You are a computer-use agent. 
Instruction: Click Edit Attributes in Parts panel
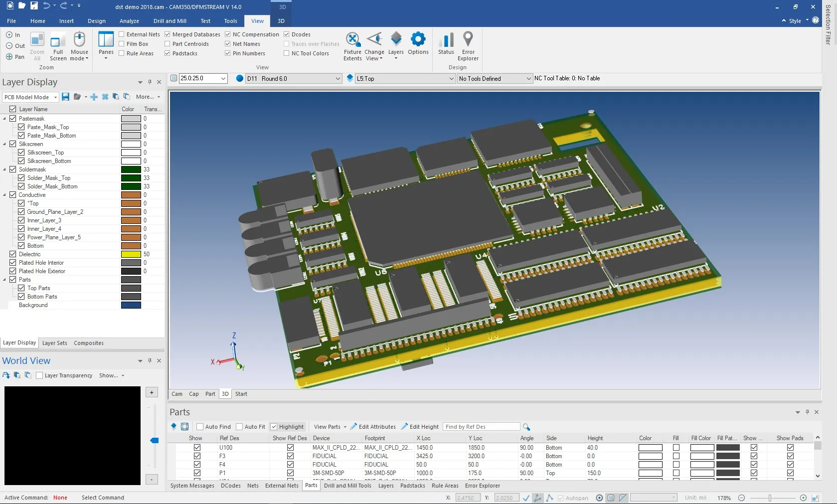coord(372,427)
